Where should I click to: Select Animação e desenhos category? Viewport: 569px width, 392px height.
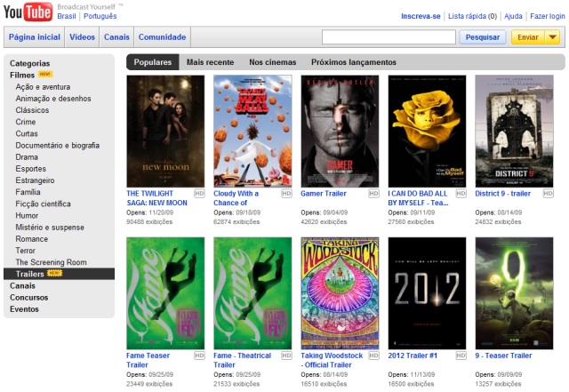pyautogui.click(x=53, y=99)
